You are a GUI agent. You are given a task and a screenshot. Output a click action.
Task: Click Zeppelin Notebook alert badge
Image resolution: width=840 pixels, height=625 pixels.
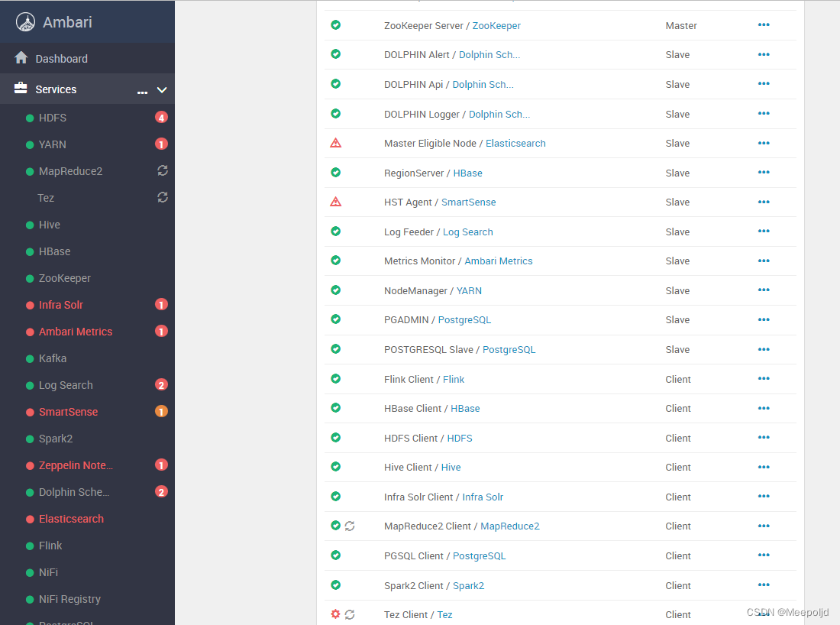(x=161, y=465)
